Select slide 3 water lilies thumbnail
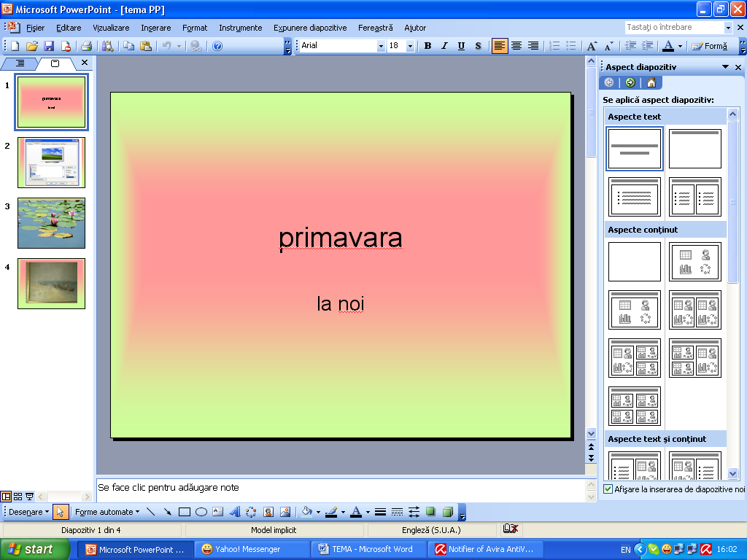Image resolution: width=747 pixels, height=560 pixels. [x=52, y=223]
